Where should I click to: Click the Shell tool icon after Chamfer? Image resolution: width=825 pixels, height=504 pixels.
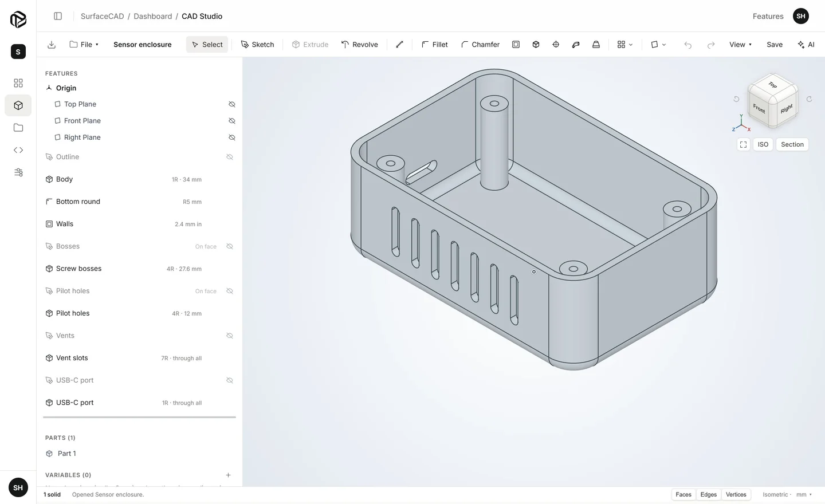(516, 45)
